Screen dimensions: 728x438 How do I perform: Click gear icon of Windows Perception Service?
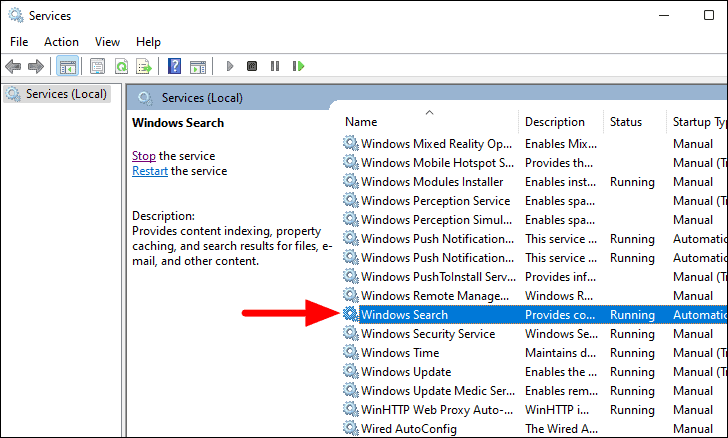click(351, 200)
